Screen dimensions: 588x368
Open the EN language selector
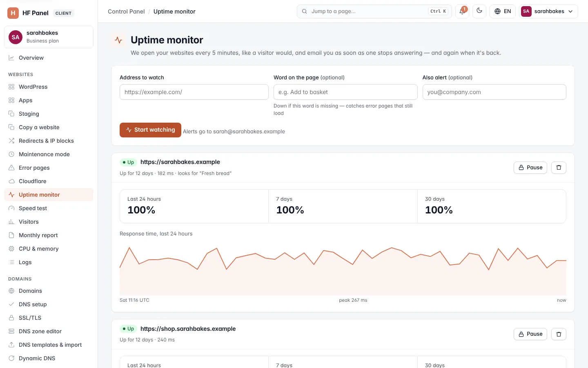[x=503, y=11]
